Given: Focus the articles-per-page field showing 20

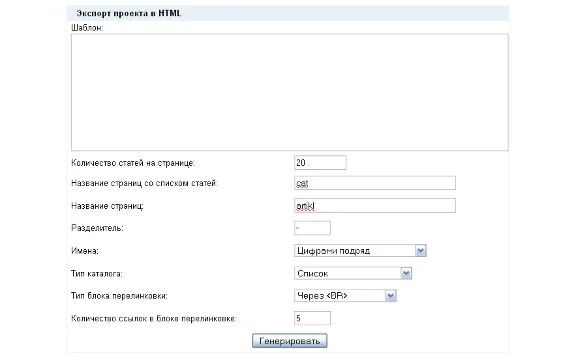Looking at the screenshot, I should [320, 162].
